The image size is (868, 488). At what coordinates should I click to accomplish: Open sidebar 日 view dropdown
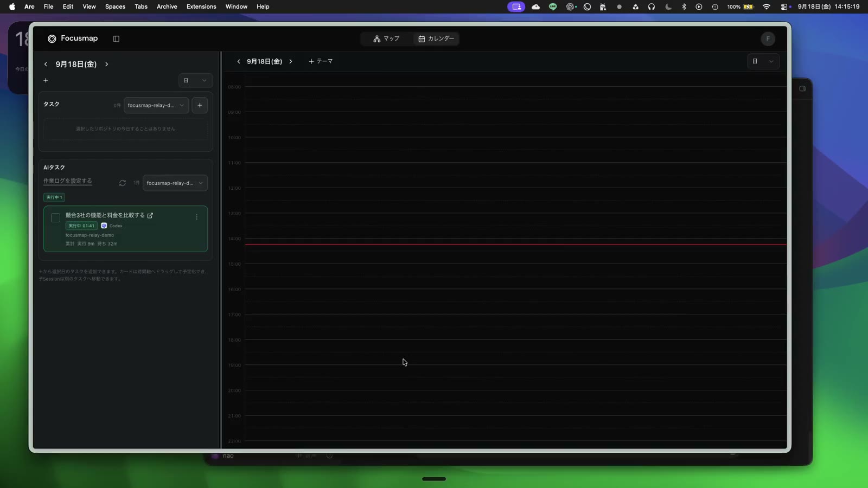tap(195, 81)
